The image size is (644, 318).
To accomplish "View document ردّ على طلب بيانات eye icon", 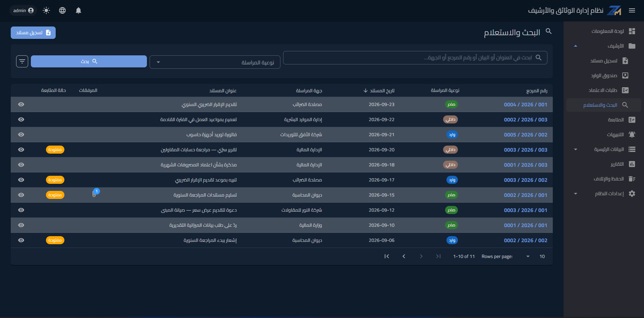I will pyautogui.click(x=21, y=225).
